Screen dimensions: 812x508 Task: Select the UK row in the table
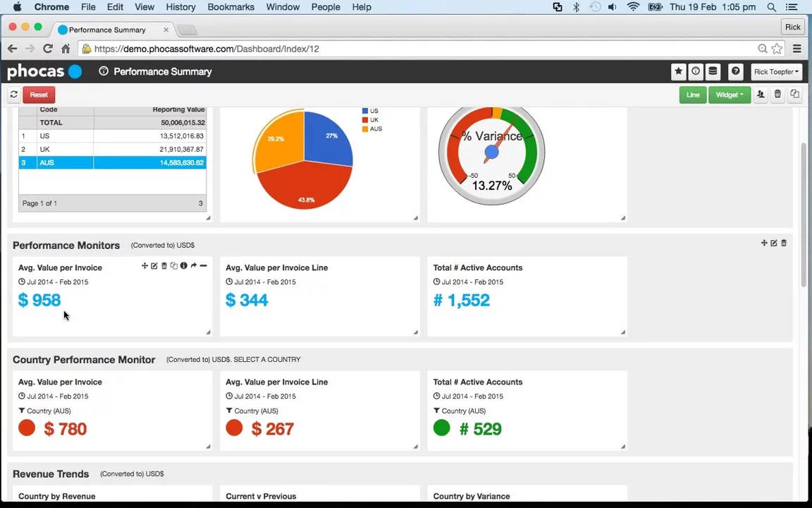click(x=113, y=150)
